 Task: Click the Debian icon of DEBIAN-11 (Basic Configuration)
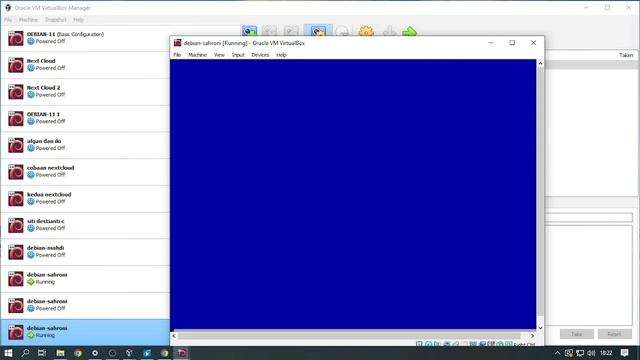pos(16,38)
